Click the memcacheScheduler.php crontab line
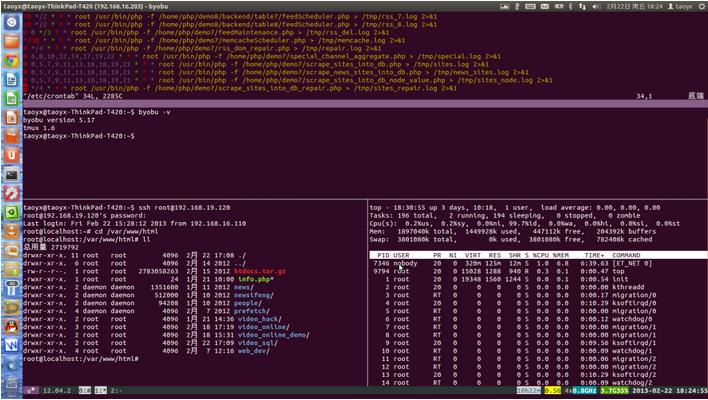Image resolution: width=708 pixels, height=400 pixels. point(214,40)
